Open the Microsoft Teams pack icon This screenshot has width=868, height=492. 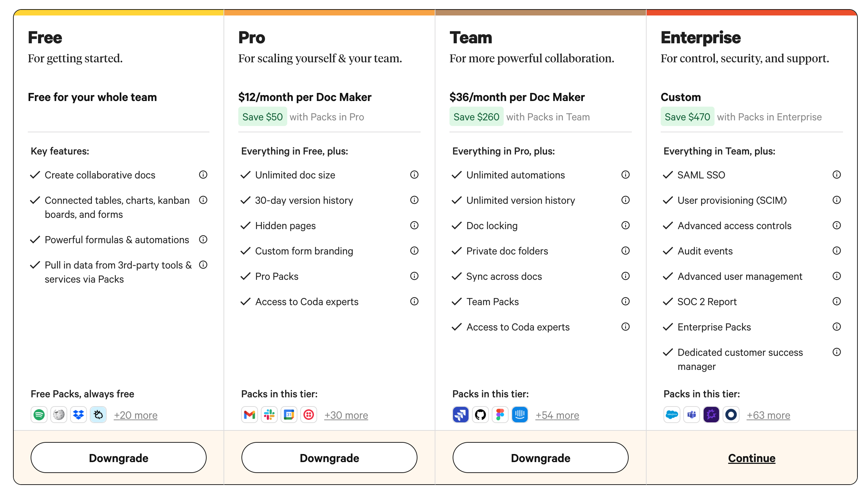click(692, 415)
